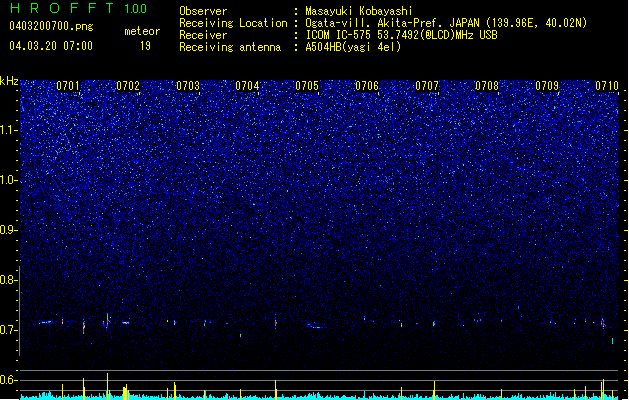
Task: Click the 0705 time marker
Action: coord(307,86)
